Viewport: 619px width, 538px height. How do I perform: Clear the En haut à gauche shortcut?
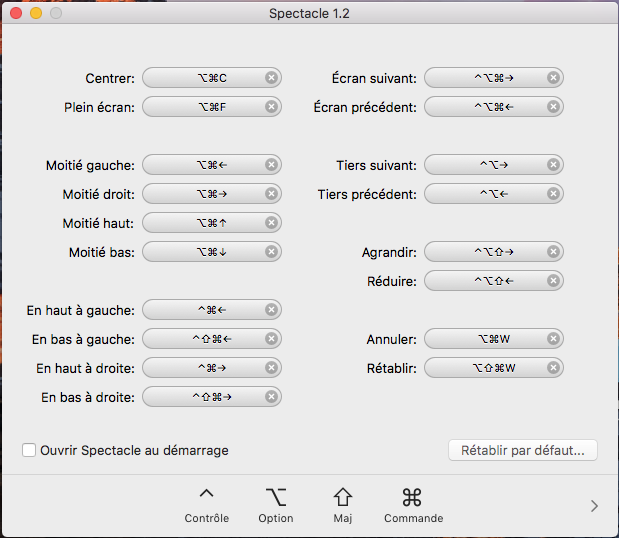271,310
